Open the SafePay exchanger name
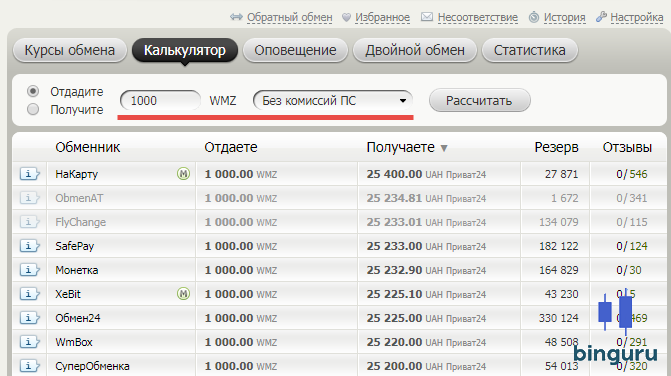This screenshot has height=376, width=671. (74, 246)
